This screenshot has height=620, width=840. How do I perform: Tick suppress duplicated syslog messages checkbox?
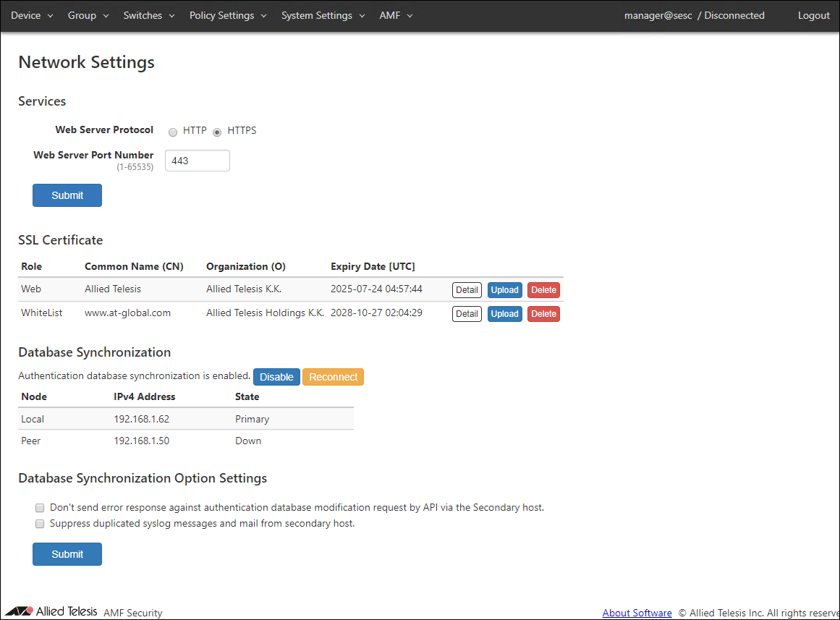[40, 524]
